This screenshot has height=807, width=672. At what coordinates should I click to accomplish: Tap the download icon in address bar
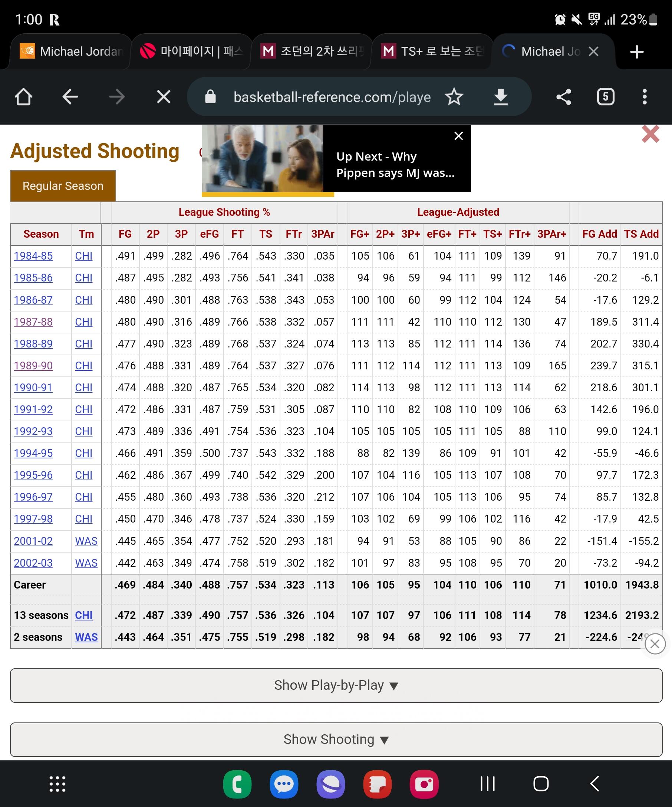pyautogui.click(x=501, y=97)
